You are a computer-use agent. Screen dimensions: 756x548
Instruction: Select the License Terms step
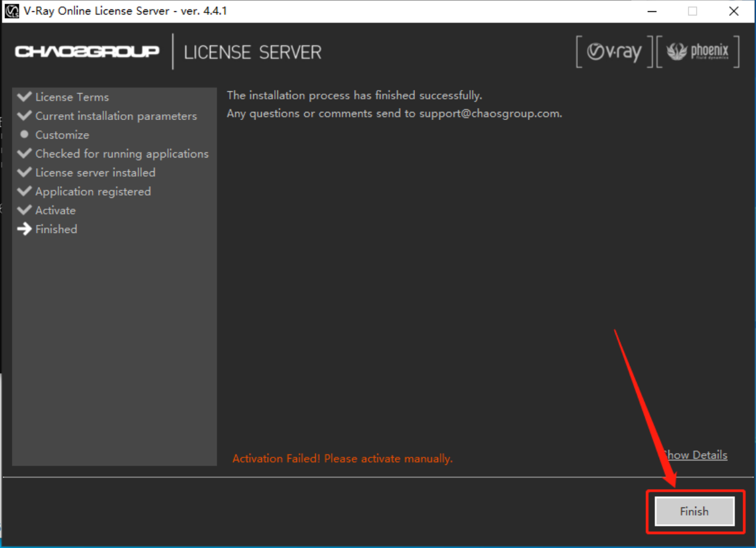coord(72,97)
